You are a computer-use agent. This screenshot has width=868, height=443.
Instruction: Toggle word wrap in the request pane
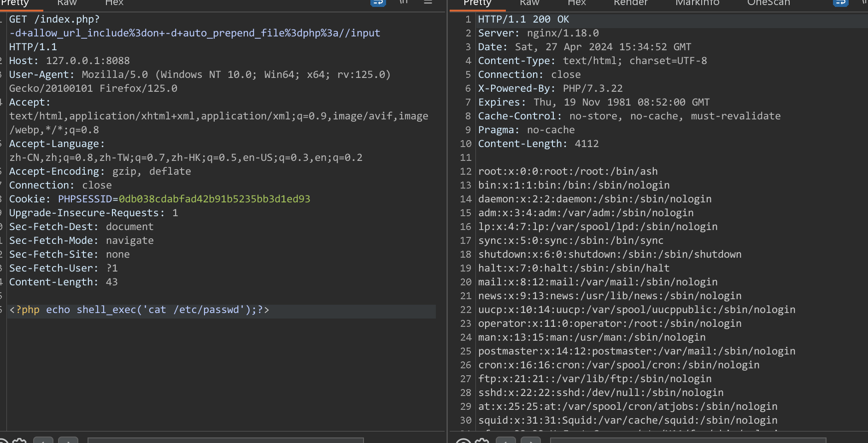coord(378,2)
